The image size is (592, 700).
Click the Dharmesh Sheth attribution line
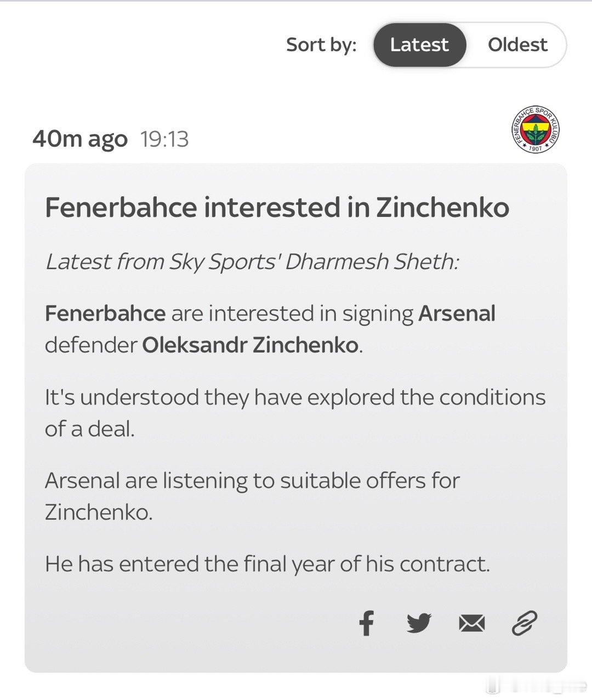pos(252,262)
